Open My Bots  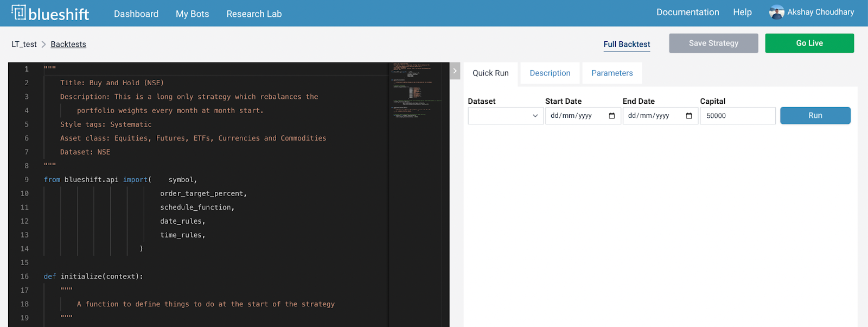(x=193, y=14)
